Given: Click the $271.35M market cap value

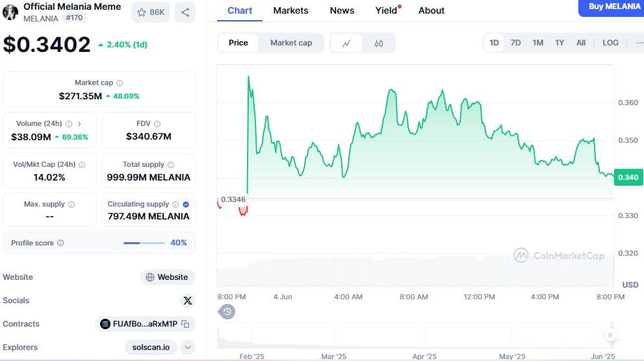Looking at the screenshot, I should coord(80,96).
